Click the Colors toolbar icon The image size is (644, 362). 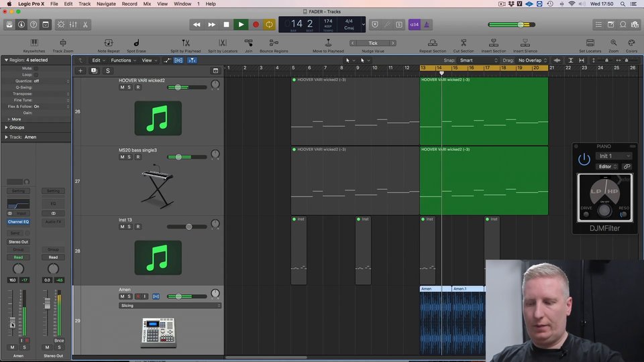point(631,43)
